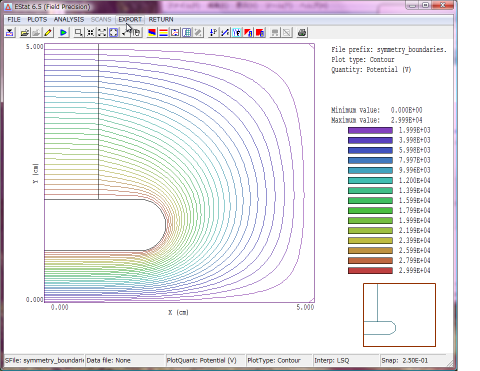Click the 2.999E+04 red legend swatch
Screen dimensions: 480x371
[x=370, y=270]
